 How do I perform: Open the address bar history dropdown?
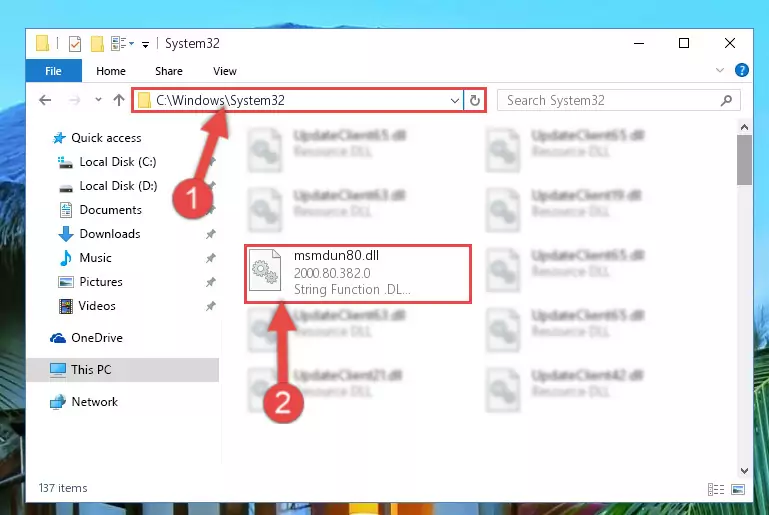(455, 101)
